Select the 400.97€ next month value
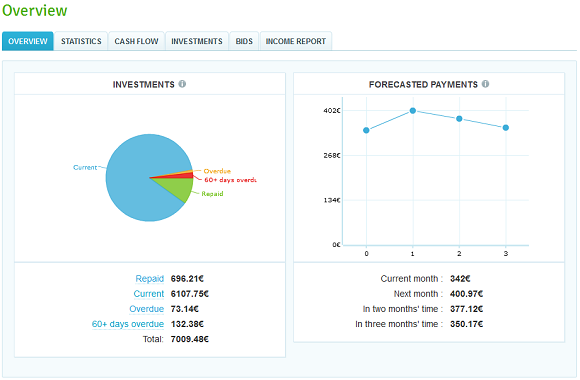The width and height of the screenshot is (580, 380). tap(466, 294)
